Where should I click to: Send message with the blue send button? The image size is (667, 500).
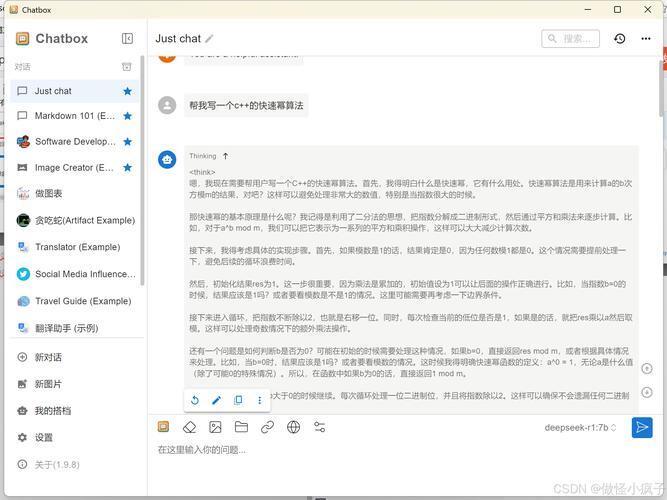642,427
